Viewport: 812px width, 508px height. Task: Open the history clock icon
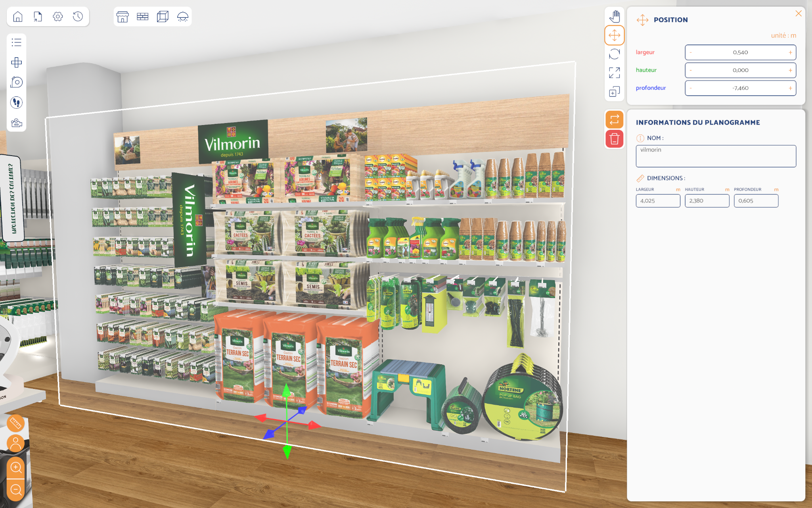pyautogui.click(x=78, y=17)
